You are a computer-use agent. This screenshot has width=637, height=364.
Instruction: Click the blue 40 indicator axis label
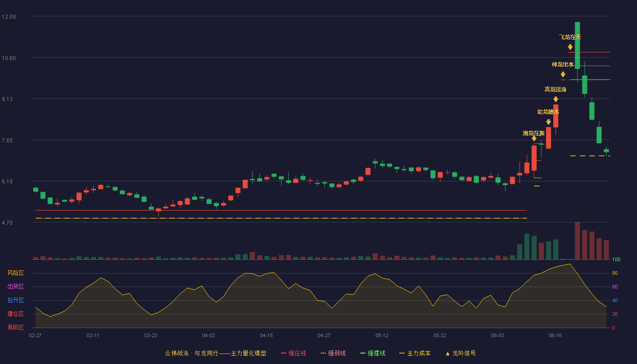614,300
